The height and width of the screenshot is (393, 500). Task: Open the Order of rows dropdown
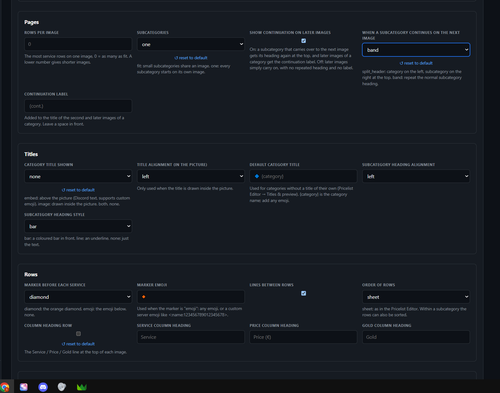point(416,297)
